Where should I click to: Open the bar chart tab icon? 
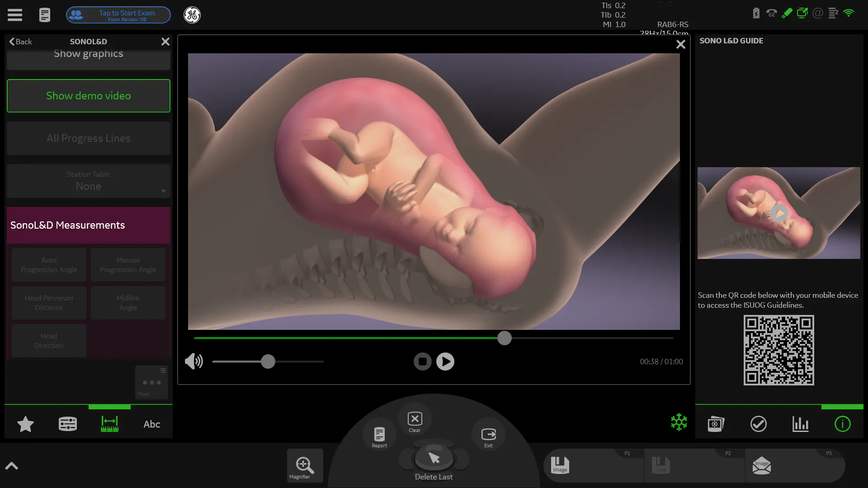801,424
